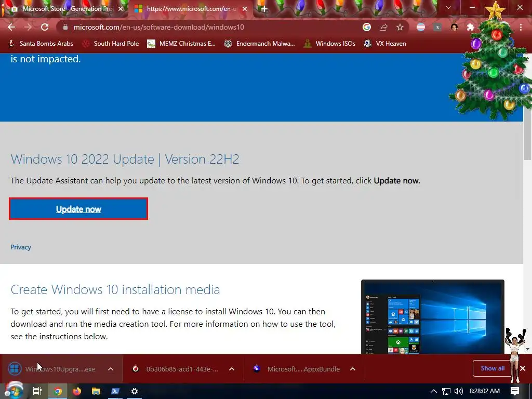Close the downloads bar

(523, 368)
